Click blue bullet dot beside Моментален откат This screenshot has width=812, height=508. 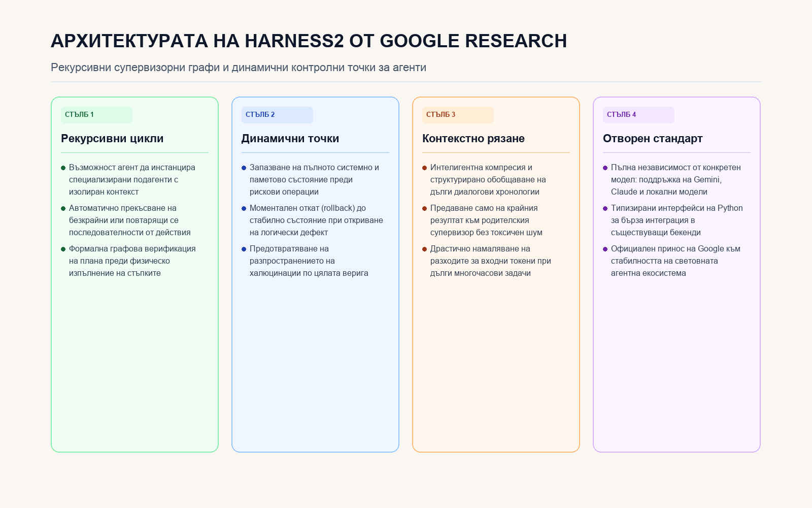(x=244, y=208)
